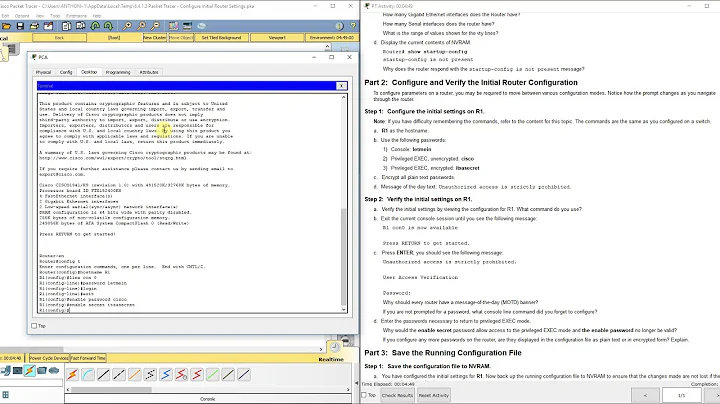Select the phone line cable
Viewport: 720px width, 404px height.
(150, 375)
